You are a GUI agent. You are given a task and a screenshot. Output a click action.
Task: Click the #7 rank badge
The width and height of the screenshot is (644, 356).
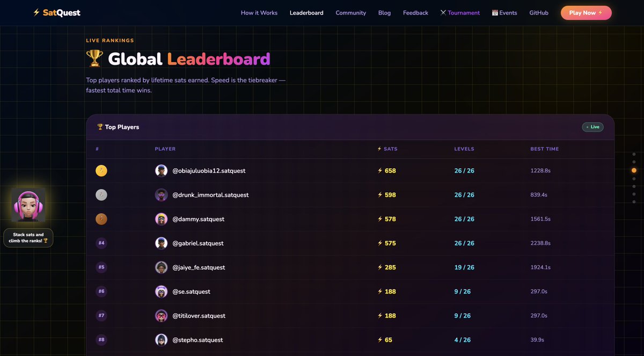(x=101, y=316)
